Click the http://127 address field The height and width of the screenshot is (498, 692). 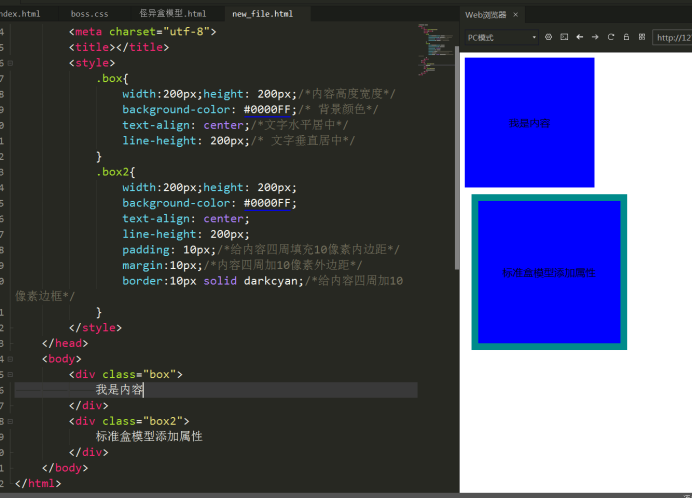click(672, 38)
